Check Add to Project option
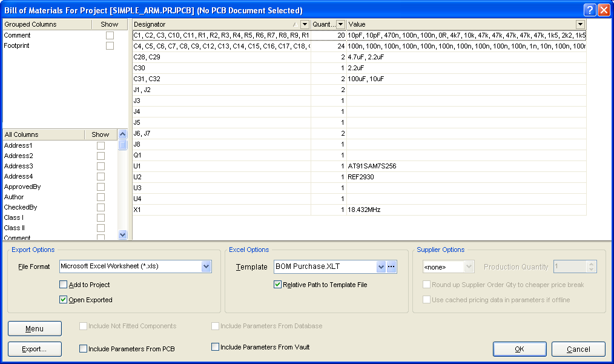 63,285
